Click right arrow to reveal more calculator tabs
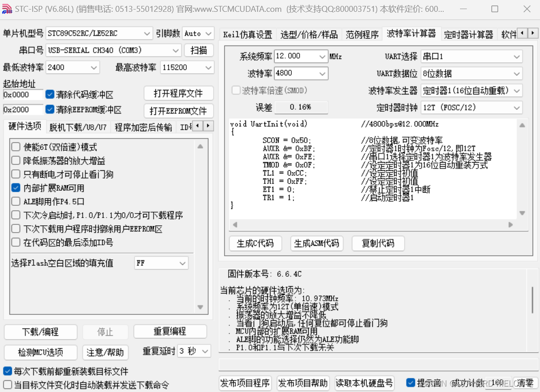This screenshot has width=540, height=392. [x=532, y=33]
